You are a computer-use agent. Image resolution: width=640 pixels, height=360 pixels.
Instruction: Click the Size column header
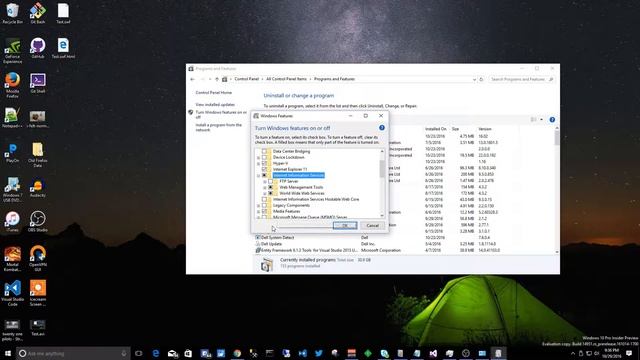(455, 129)
